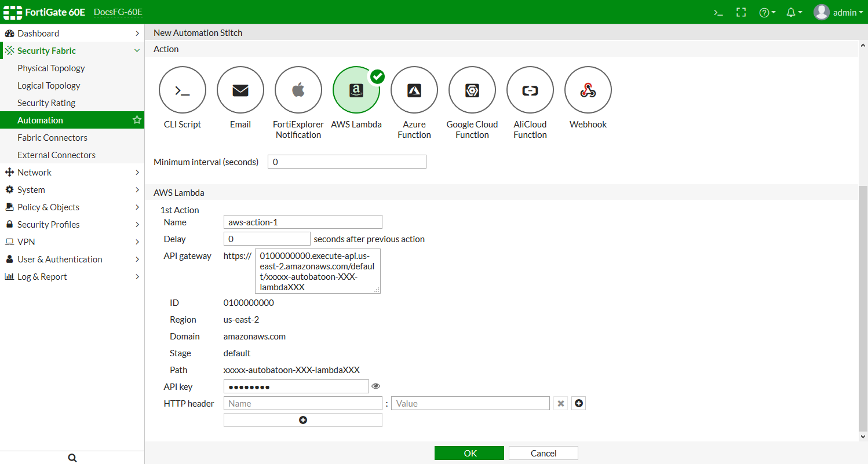Click the Domain value amazonaws.com
Viewport: 868px width, 464px height.
(254, 337)
